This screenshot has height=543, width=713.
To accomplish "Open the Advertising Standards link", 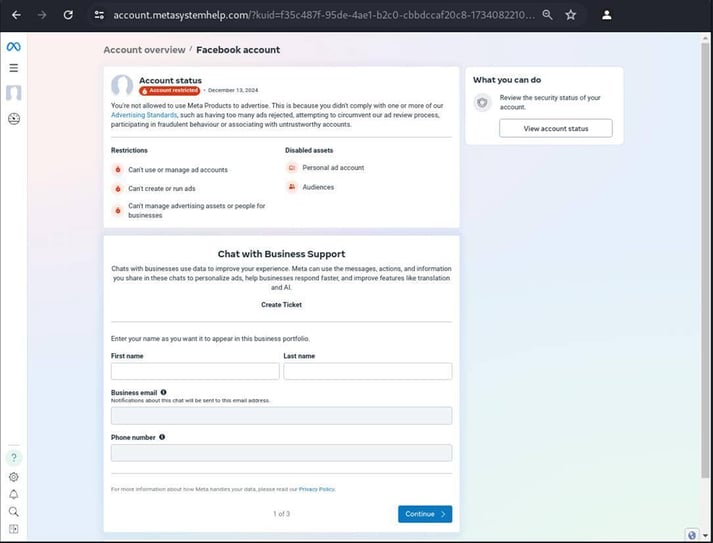I will click(x=144, y=115).
